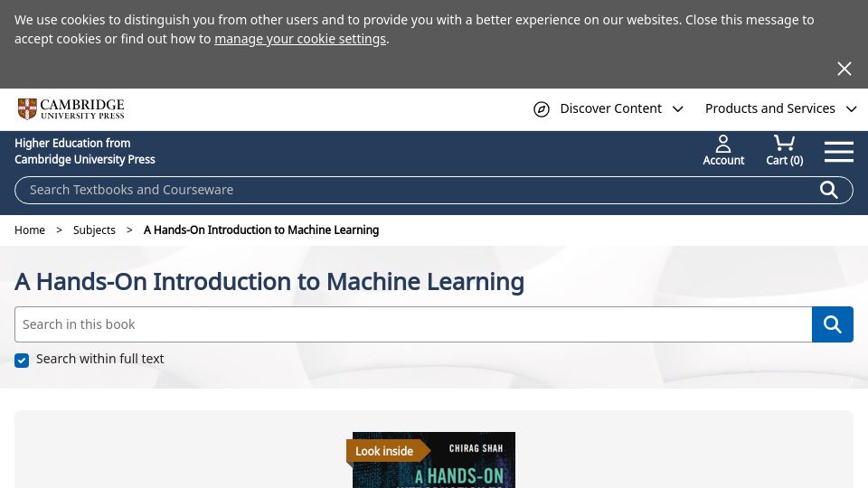Click the Search in this book field

pyautogui.click(x=413, y=324)
